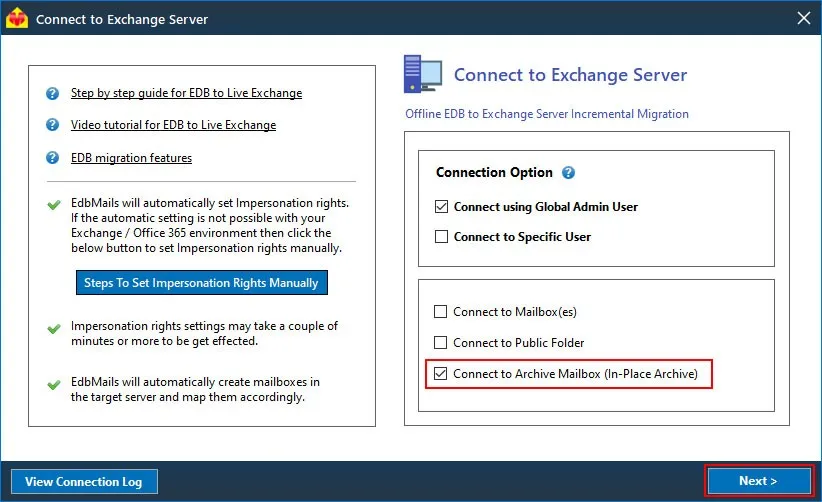Open Step by step guide for EDB link
Viewport: 822px width, 502px height.
pos(186,93)
